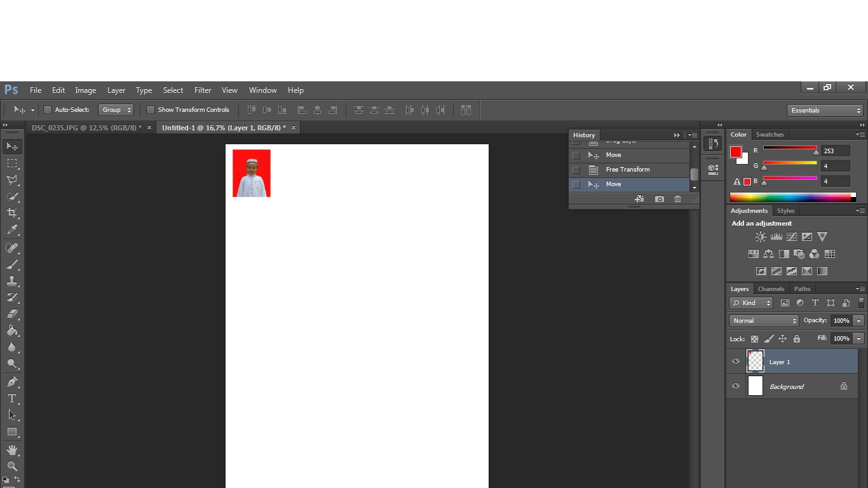Open the Auto-Select Group dropdown
Viewport: 868px width, 488px height.
coord(116,110)
